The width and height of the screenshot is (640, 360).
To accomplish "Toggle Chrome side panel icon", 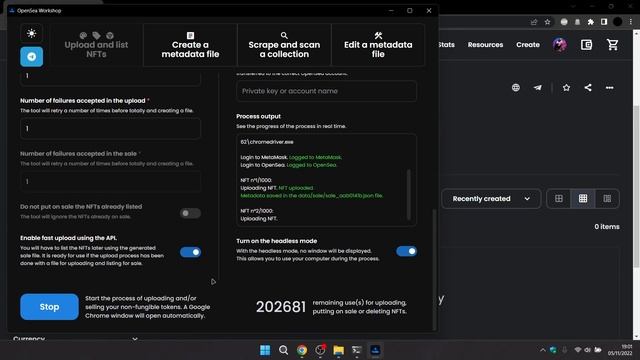I will click(x=604, y=22).
